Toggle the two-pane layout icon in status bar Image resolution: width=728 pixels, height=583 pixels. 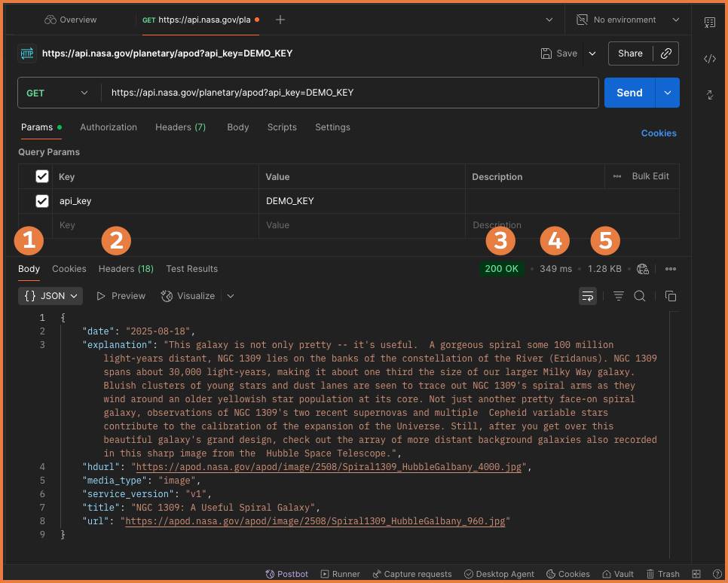[696, 574]
